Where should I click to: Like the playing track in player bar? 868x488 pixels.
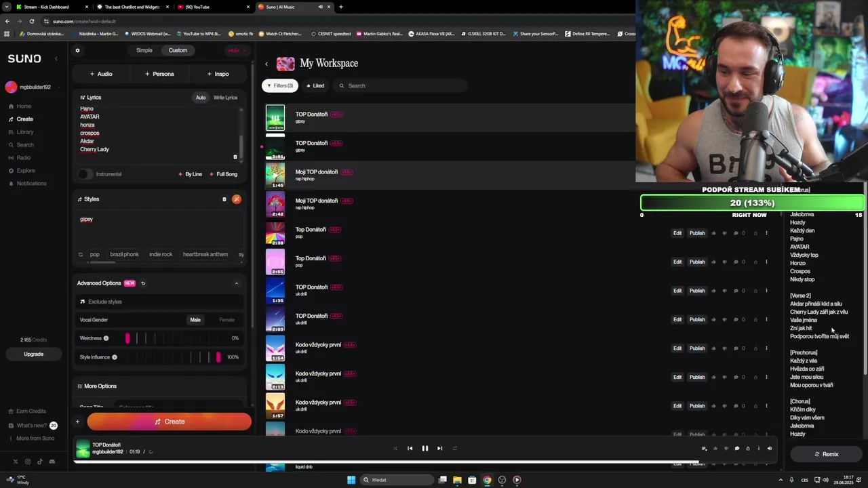(715, 449)
